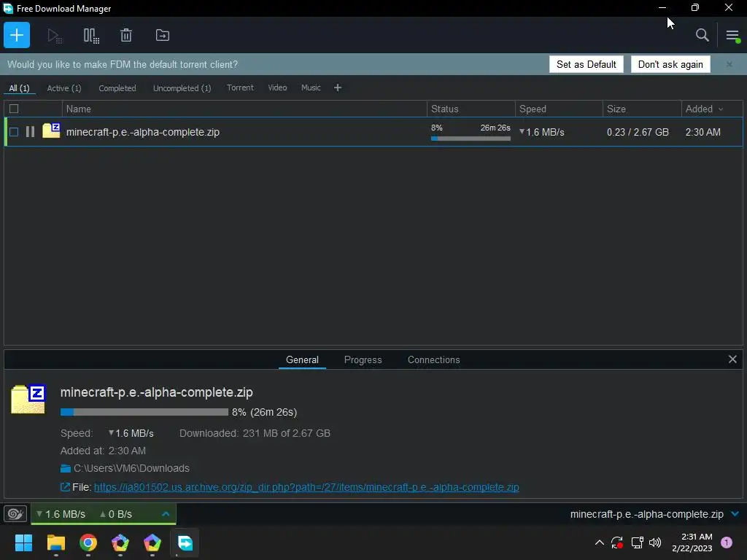Switch to Uncompleted (1) tab
This screenshot has width=747, height=560.
click(x=182, y=88)
